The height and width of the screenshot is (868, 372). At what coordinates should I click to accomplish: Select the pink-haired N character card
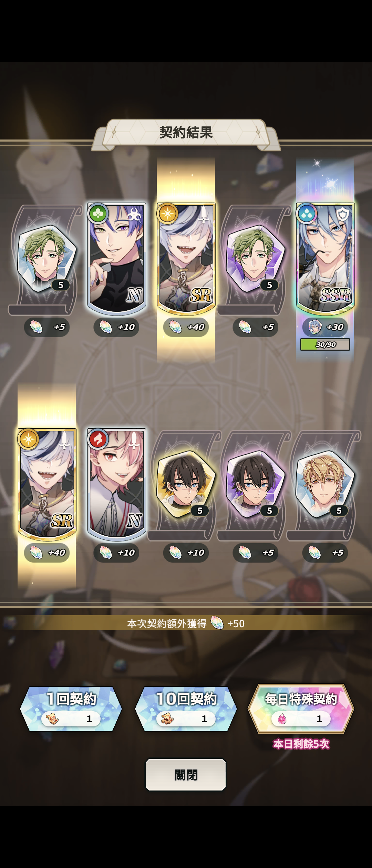[116, 484]
